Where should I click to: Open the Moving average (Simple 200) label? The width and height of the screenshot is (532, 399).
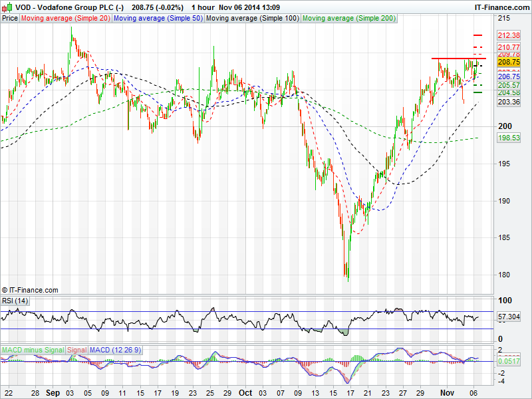pos(348,19)
